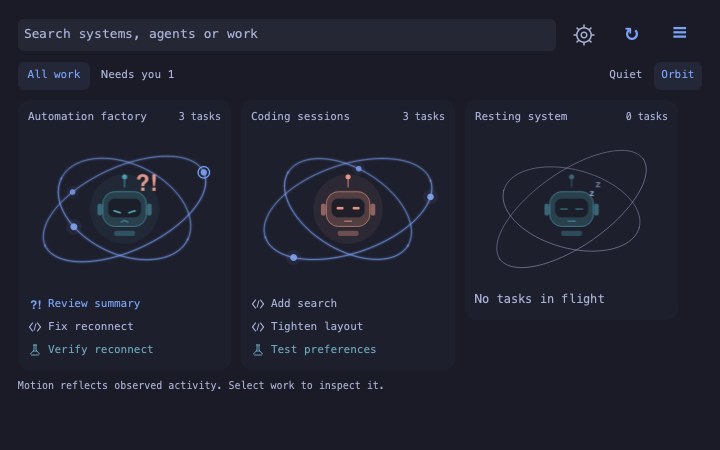
Task: Click the Automation factory card title
Action: tap(87, 117)
